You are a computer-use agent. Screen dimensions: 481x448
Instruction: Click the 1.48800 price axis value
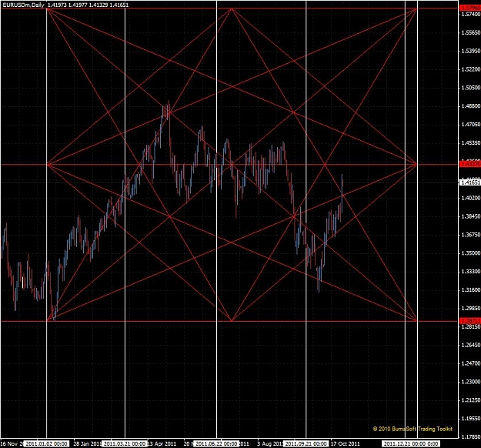(x=471, y=106)
